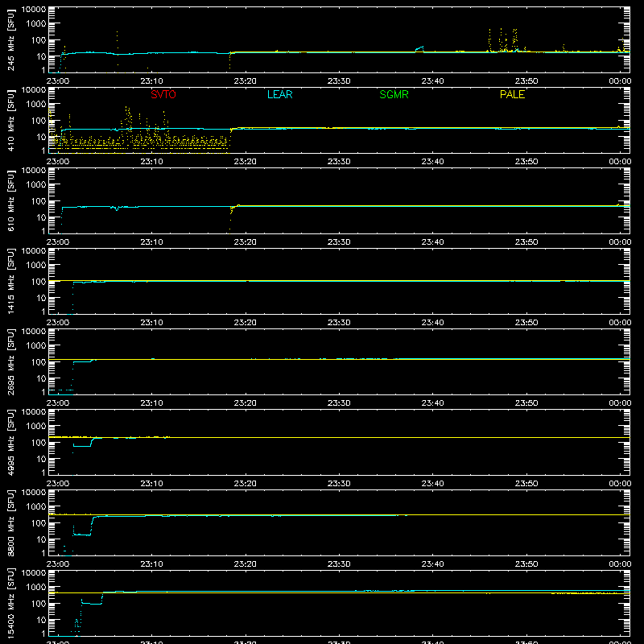Screen dimensions: 644x644
Task: Select the "2695 MHz [SFU]" axis label
Action: pos(11,361)
